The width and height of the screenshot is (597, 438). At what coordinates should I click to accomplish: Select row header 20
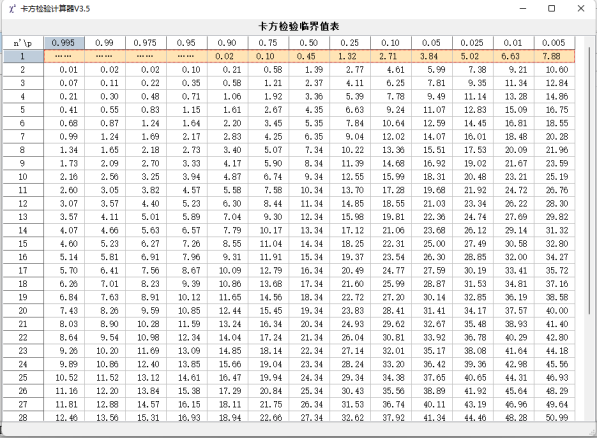click(23, 311)
